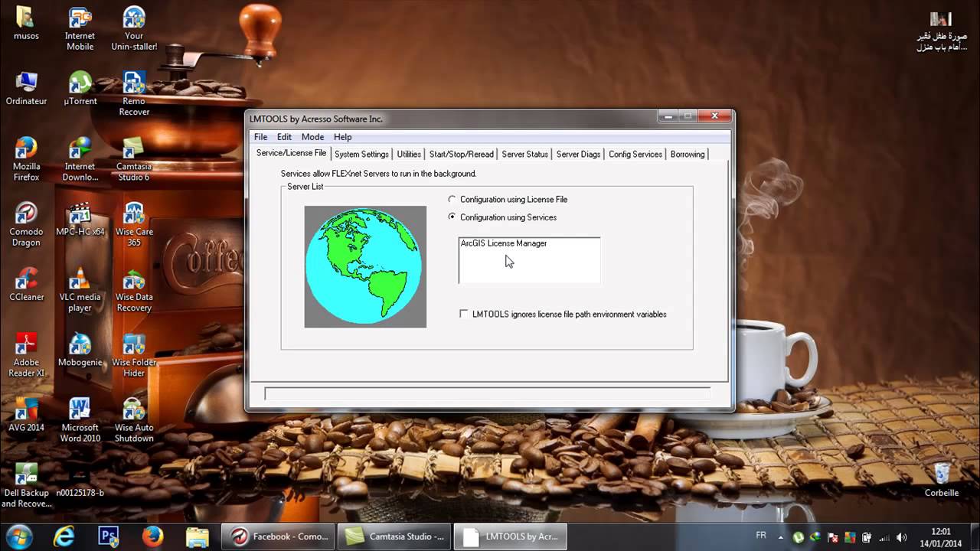Image resolution: width=980 pixels, height=551 pixels.
Task: Switch to Facebook - Comodo taskbar window
Action: click(x=279, y=536)
